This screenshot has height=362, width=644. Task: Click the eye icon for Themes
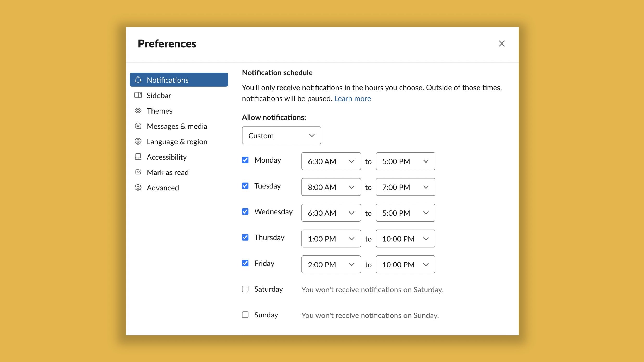[x=138, y=110]
